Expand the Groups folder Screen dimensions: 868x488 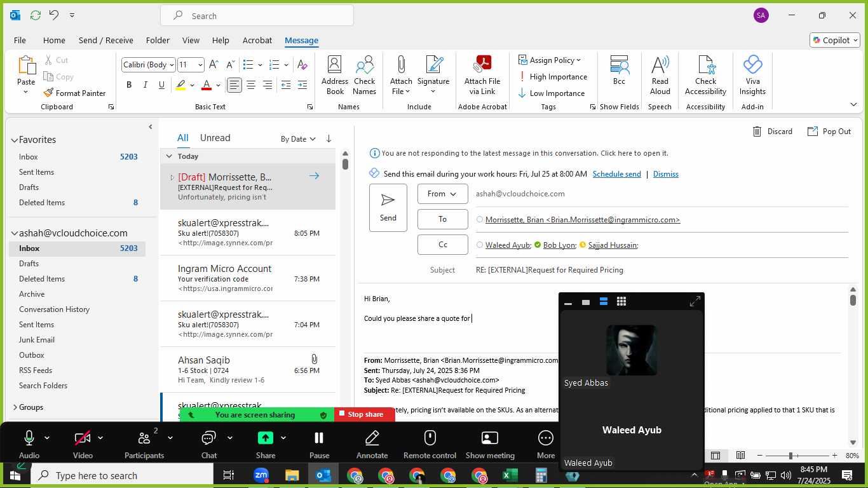click(15, 407)
